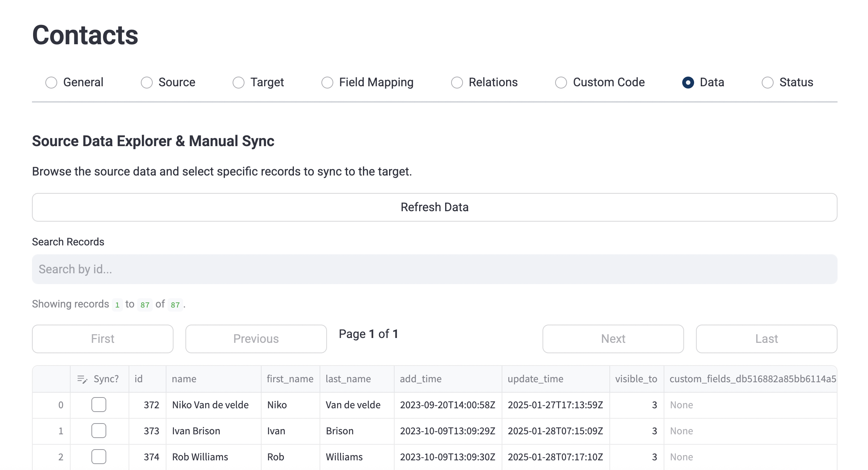The image size is (868, 470).
Task: Click the Next page button
Action: (x=613, y=339)
